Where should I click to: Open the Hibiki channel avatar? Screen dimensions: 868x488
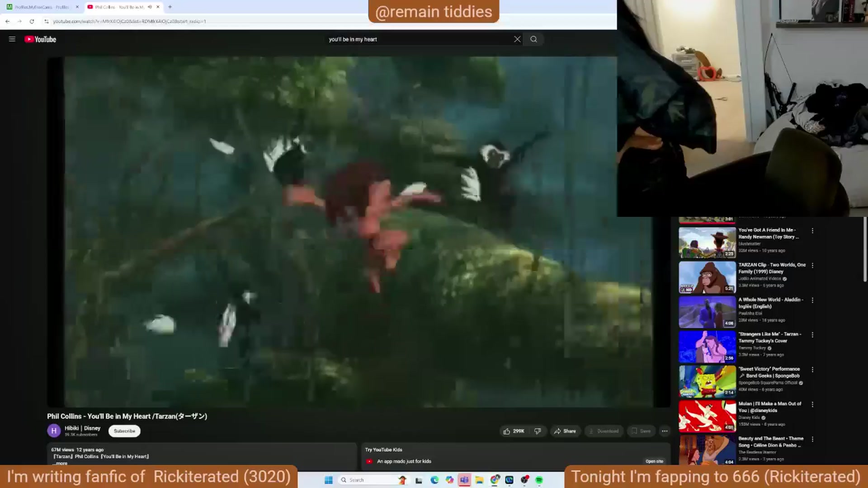pyautogui.click(x=54, y=431)
